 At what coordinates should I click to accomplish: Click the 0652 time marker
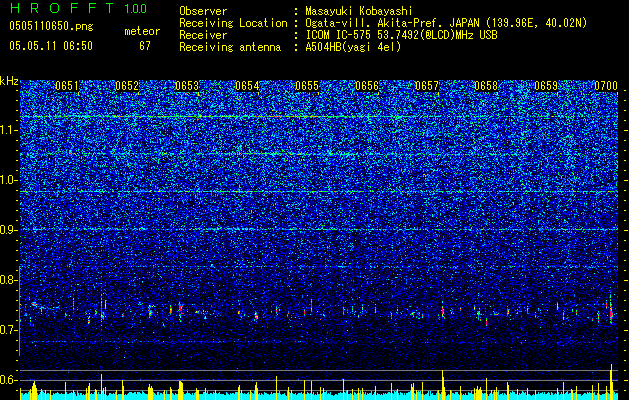(x=127, y=86)
